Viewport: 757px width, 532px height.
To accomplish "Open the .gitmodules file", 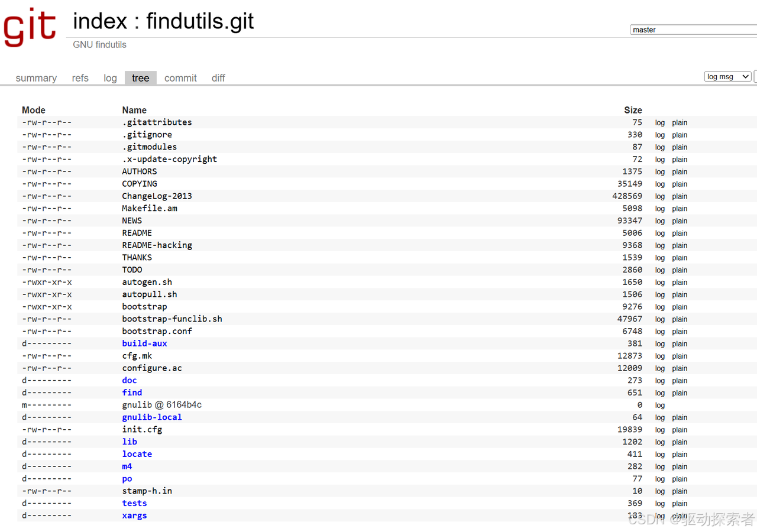I will tap(150, 147).
